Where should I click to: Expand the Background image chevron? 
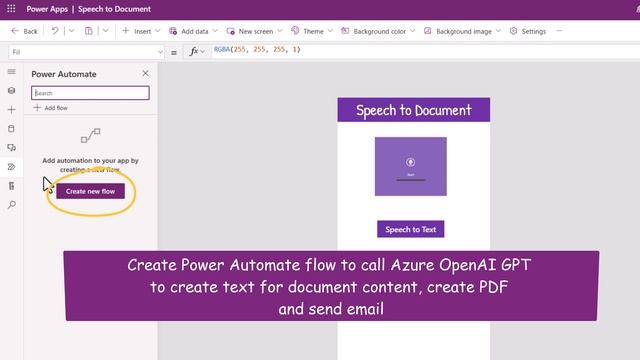498,31
